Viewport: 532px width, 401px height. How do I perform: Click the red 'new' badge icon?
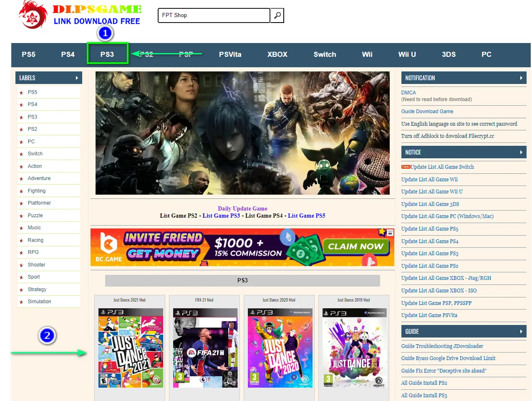tap(406, 167)
